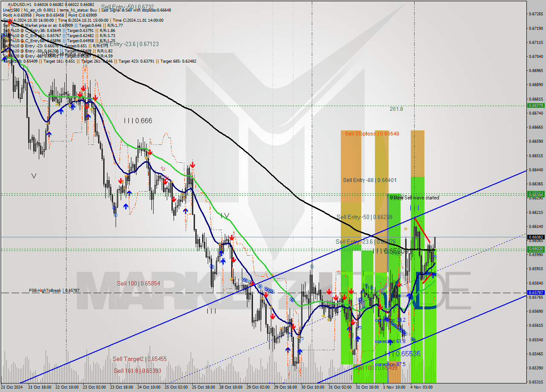Click the 'V' wave label
This screenshot has height=392, width=546.
point(34,176)
